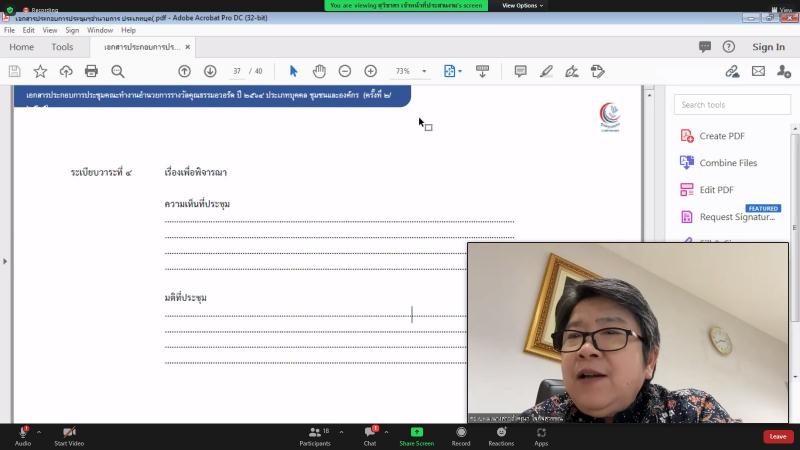Unmute the Zoom Audio microphone
The height and width of the screenshot is (450, 800).
23,437
